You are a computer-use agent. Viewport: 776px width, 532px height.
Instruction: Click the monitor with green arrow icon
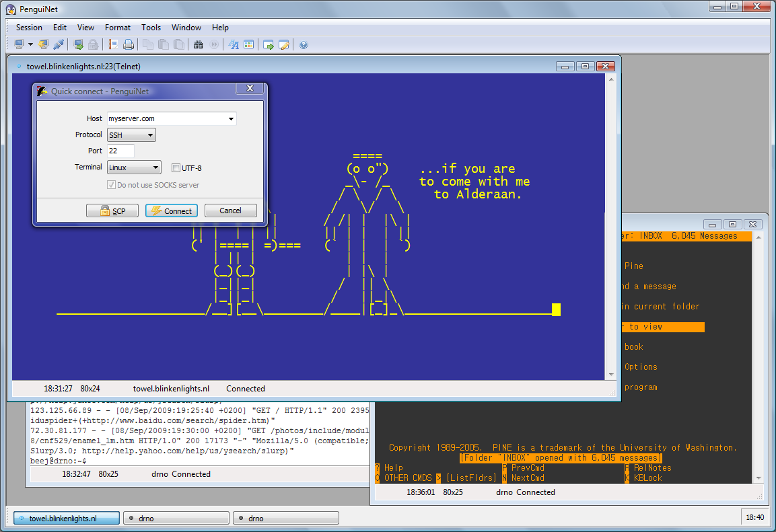click(x=78, y=44)
